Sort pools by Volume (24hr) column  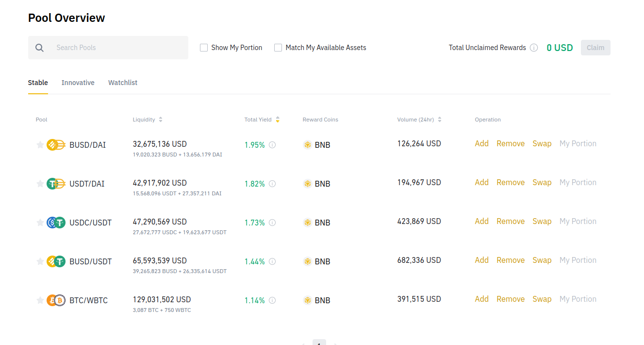tap(419, 120)
